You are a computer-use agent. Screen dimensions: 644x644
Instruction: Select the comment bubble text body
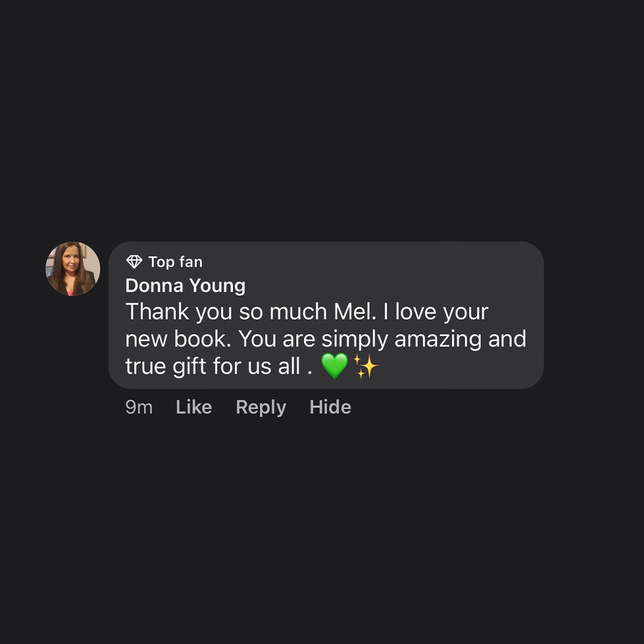tap(325, 339)
